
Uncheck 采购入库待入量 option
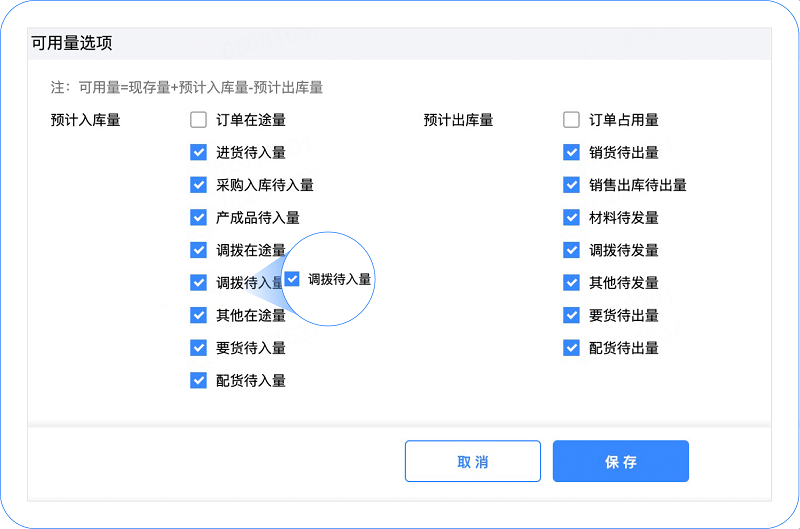pyautogui.click(x=198, y=185)
